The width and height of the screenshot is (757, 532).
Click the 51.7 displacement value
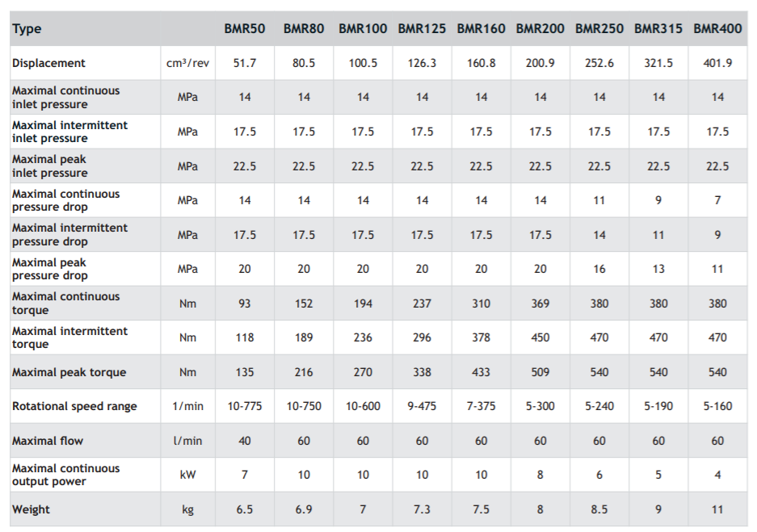tap(244, 63)
